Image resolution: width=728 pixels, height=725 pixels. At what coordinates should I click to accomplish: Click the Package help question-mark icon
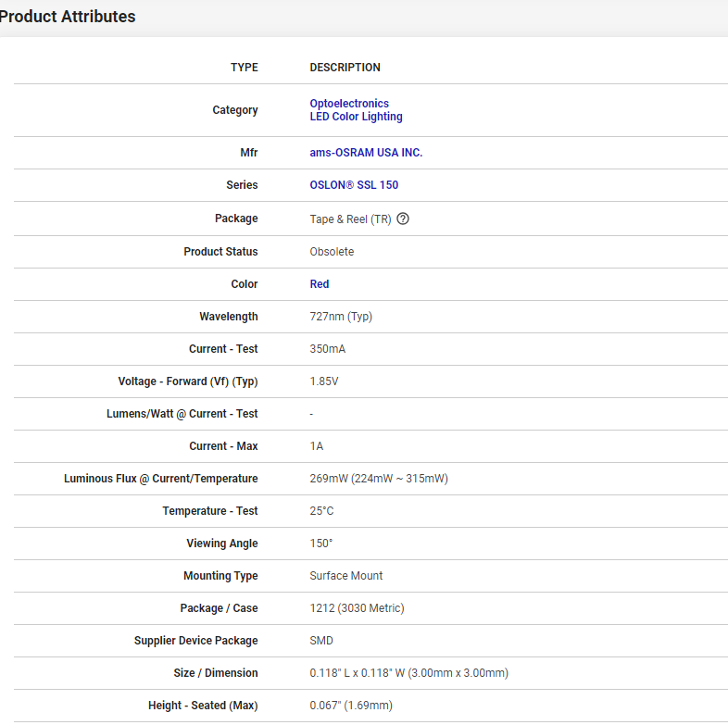[x=403, y=219]
